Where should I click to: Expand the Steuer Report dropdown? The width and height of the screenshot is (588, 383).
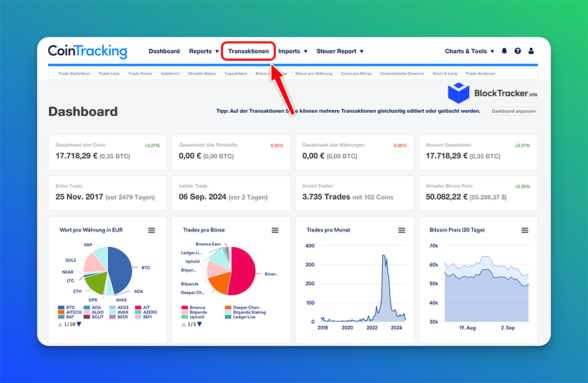(x=340, y=51)
